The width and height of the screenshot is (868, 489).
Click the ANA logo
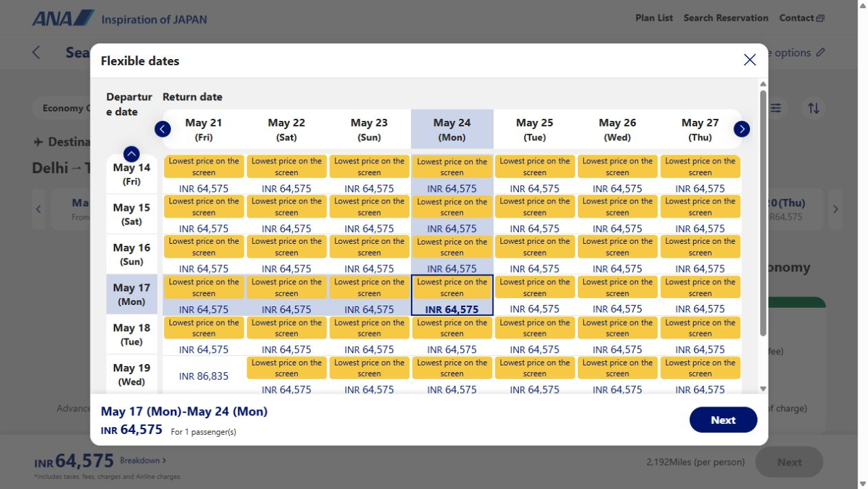pos(63,18)
